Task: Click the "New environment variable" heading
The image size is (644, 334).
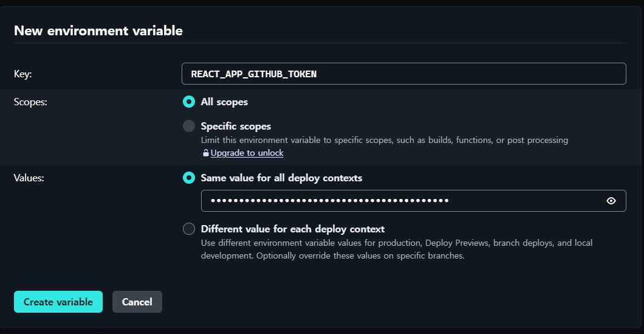Action: [x=98, y=30]
